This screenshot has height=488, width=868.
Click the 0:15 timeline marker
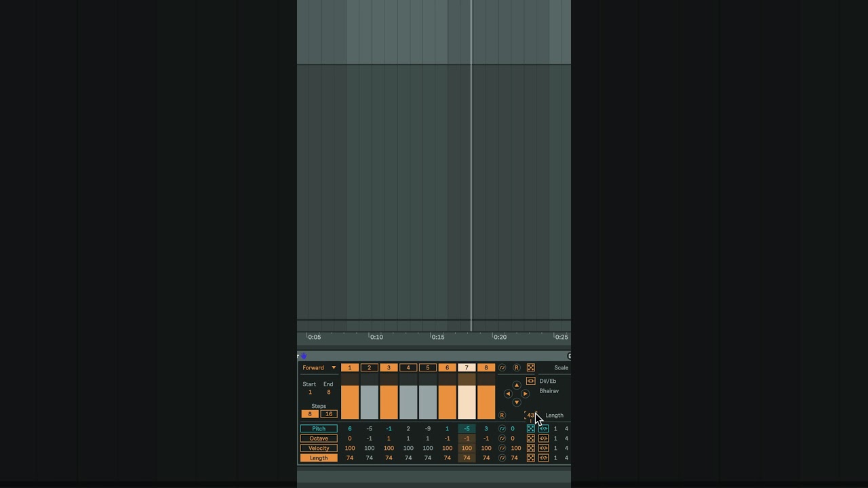pyautogui.click(x=438, y=337)
